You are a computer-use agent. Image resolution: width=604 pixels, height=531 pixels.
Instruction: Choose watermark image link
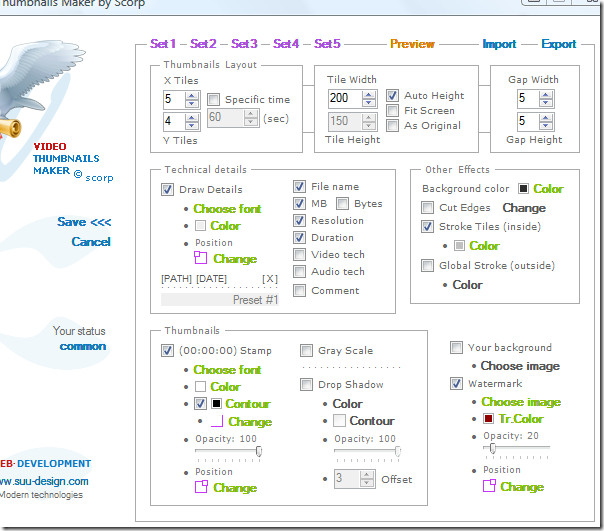[521, 402]
